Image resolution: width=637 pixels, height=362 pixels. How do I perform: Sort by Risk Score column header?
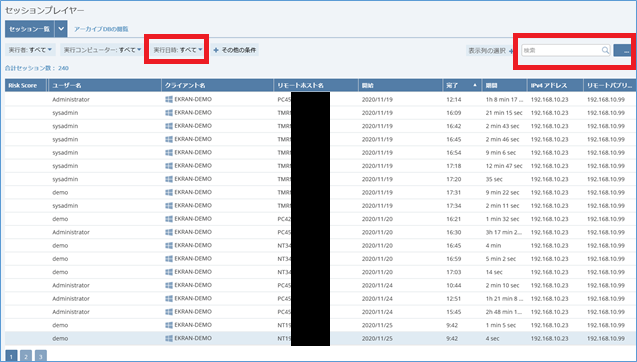26,86
